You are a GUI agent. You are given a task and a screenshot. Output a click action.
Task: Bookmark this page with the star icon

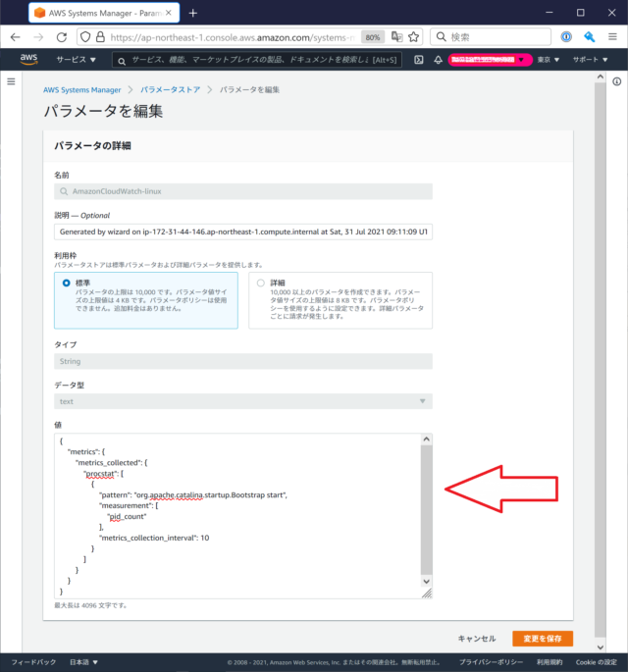coord(414,37)
